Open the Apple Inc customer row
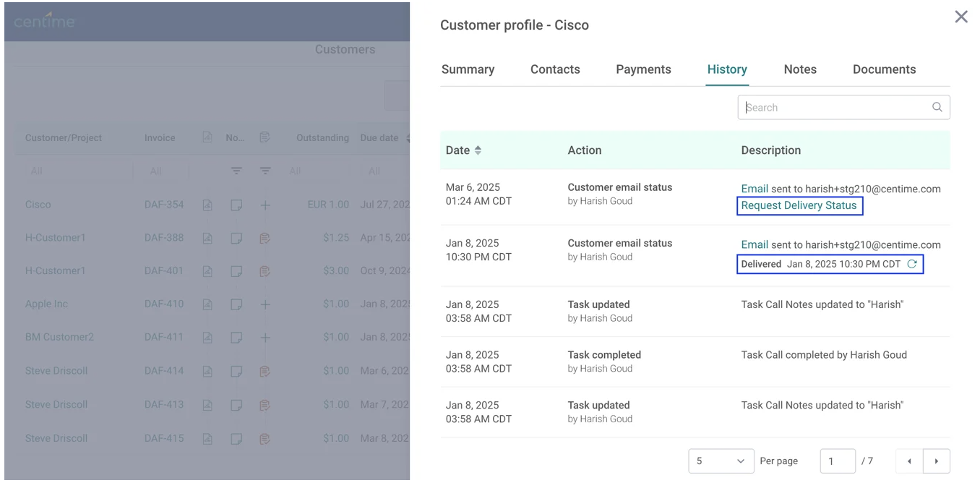The height and width of the screenshot is (483, 980). click(x=46, y=304)
